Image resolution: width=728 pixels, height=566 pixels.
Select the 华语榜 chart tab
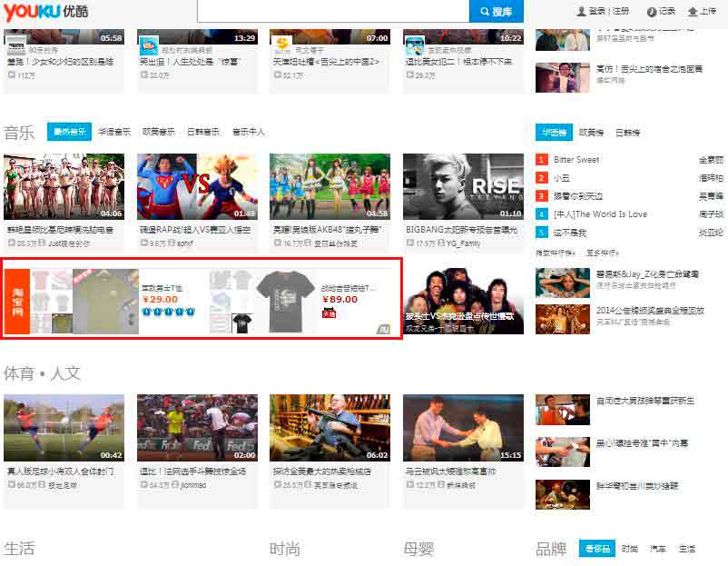coord(554,133)
